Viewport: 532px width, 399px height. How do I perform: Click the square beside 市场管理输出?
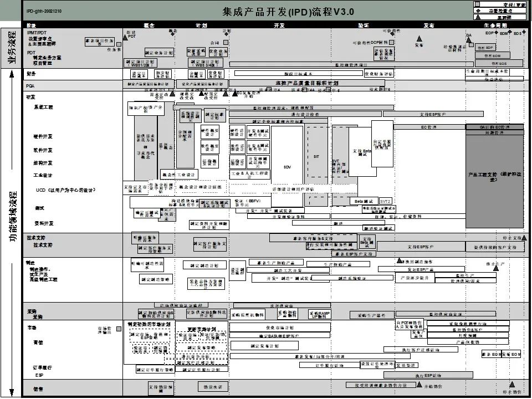tap(119, 329)
